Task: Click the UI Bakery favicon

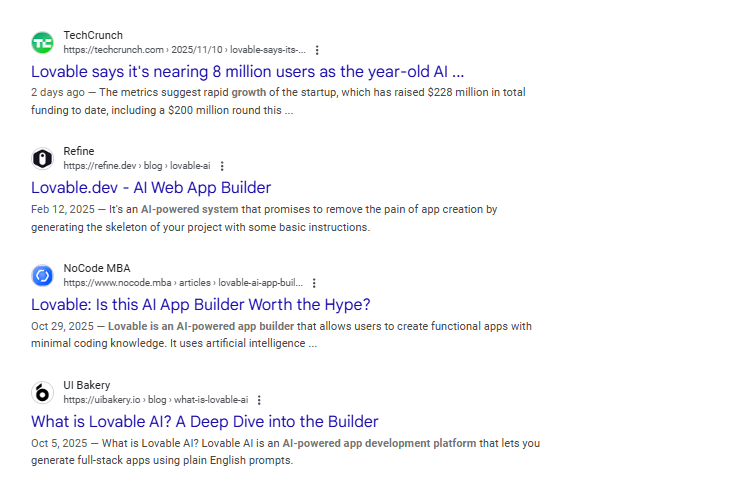Action: coord(43,392)
